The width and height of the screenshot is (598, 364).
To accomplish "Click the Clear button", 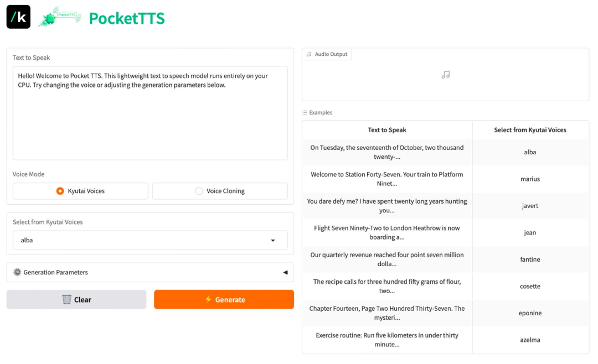I will coord(76,300).
